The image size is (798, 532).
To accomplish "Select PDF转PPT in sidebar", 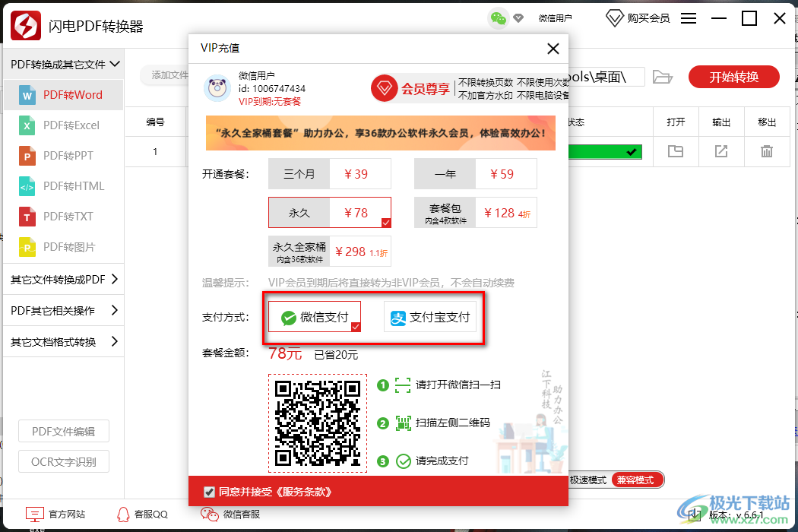I will (x=64, y=156).
